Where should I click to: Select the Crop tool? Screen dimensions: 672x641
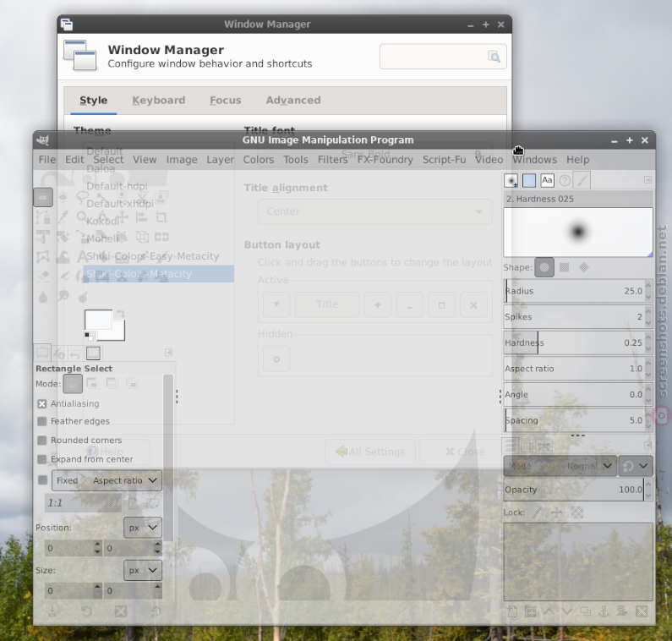(x=161, y=217)
